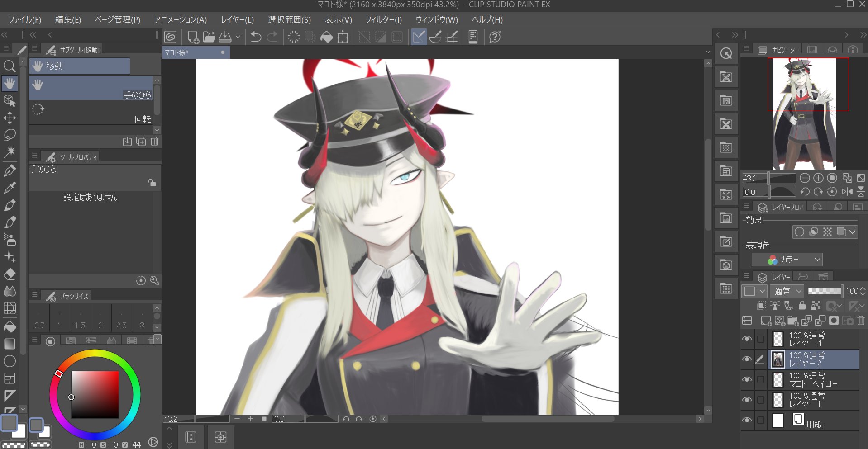868x449 pixels.
Task: Select the Hand move tool
Action: click(x=10, y=83)
